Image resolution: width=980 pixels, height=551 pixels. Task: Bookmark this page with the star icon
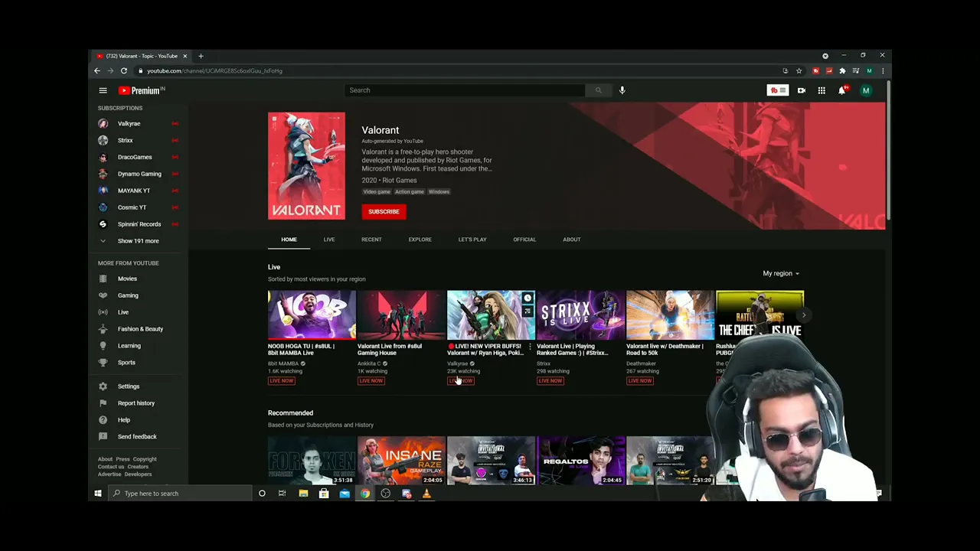pos(799,70)
